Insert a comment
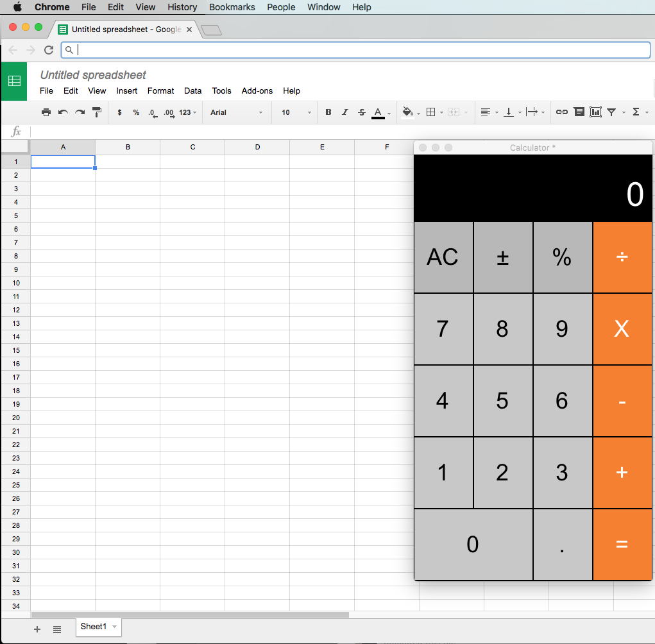Screen dimensions: 655x644 [x=579, y=112]
